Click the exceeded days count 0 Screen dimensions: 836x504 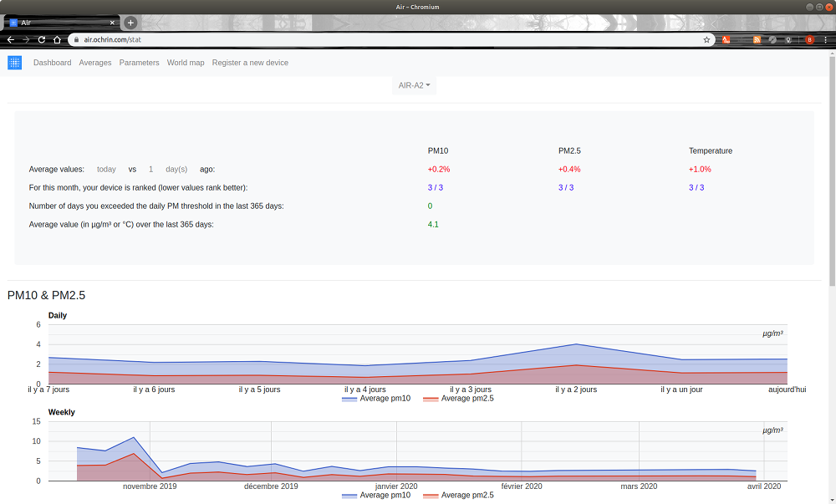[430, 206]
